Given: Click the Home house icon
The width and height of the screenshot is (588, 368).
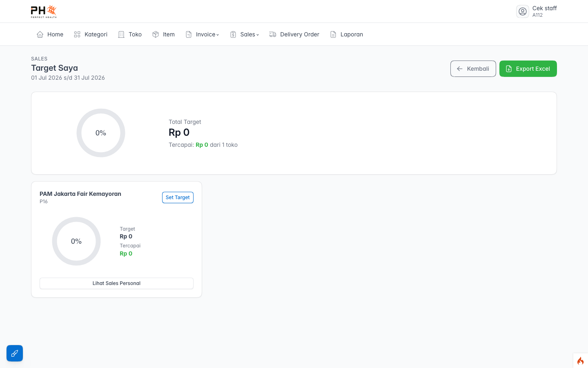Looking at the screenshot, I should (x=40, y=34).
